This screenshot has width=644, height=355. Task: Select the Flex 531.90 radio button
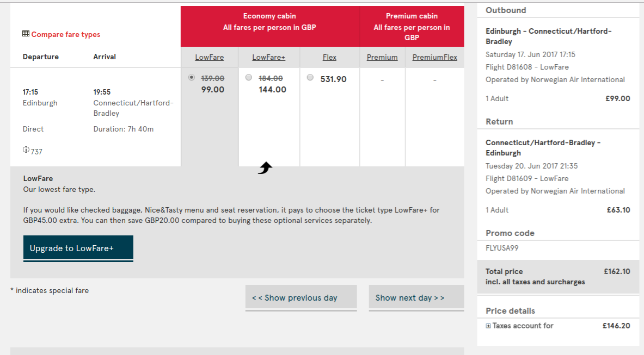[x=310, y=77]
